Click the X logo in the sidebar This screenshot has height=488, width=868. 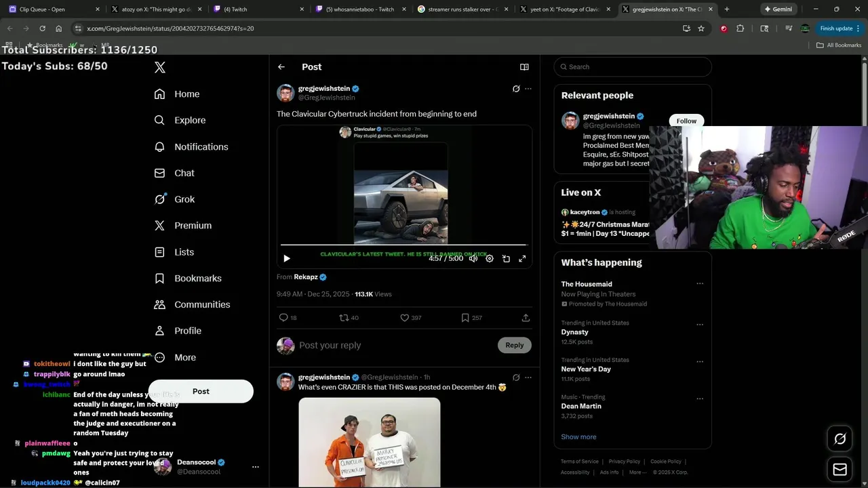(160, 67)
